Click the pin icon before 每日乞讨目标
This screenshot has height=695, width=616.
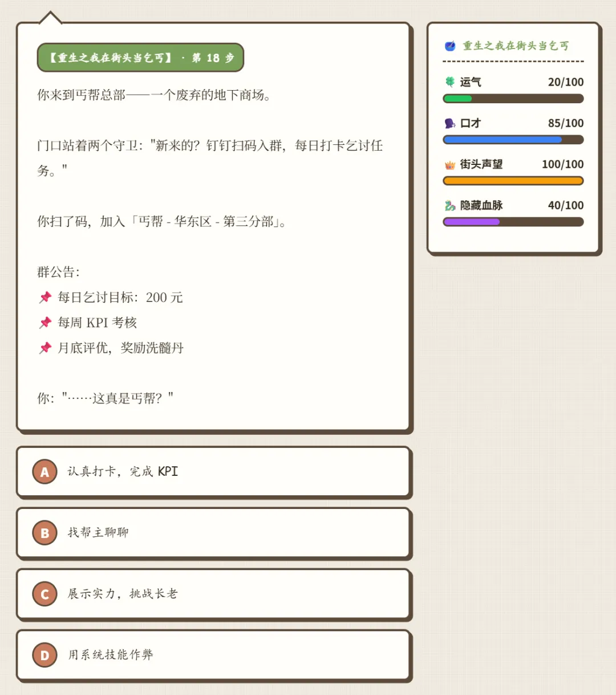point(46,297)
